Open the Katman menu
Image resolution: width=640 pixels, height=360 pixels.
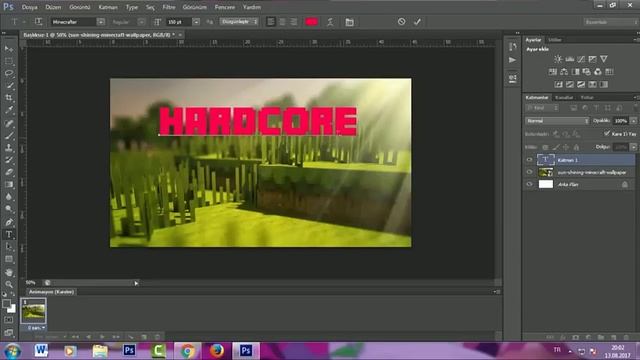coord(108,7)
